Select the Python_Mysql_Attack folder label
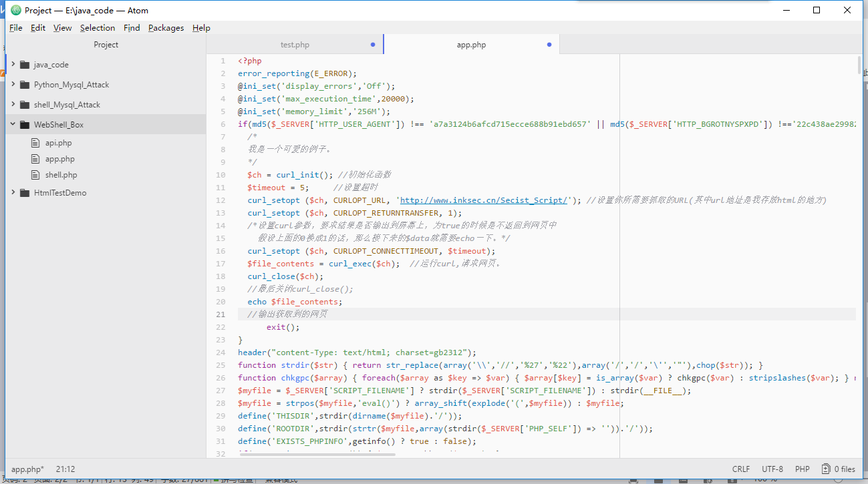The image size is (868, 484). click(x=71, y=85)
